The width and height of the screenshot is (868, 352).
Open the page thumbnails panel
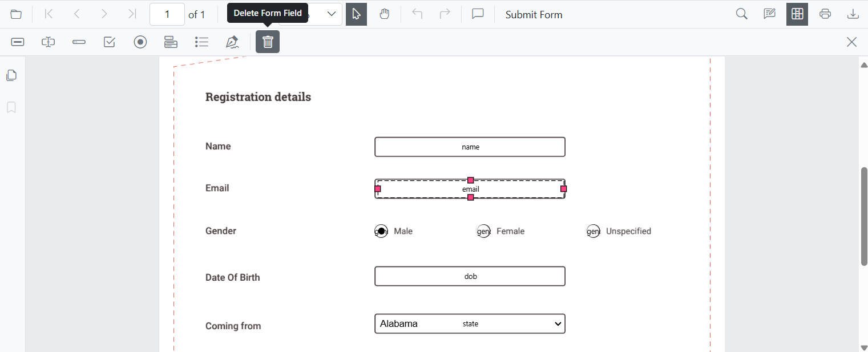click(11, 75)
